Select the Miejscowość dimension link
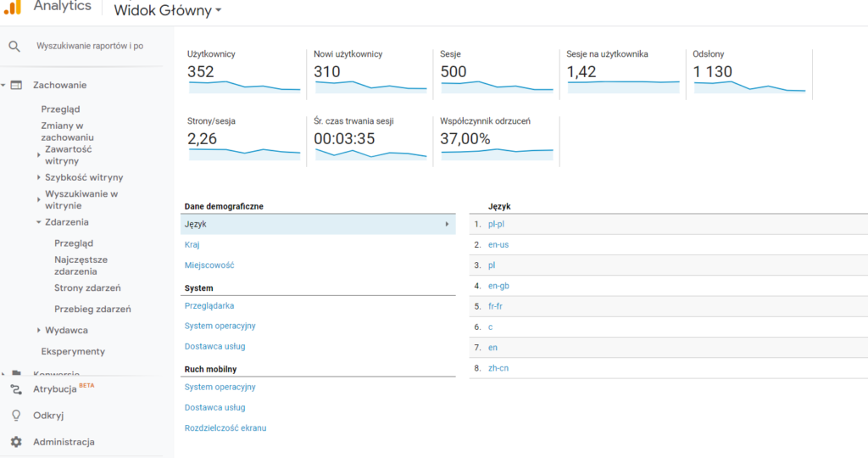The width and height of the screenshot is (868, 458). click(x=209, y=265)
